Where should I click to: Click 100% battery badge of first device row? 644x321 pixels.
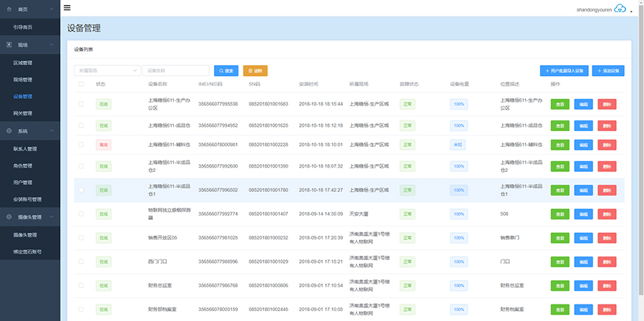coord(459,104)
